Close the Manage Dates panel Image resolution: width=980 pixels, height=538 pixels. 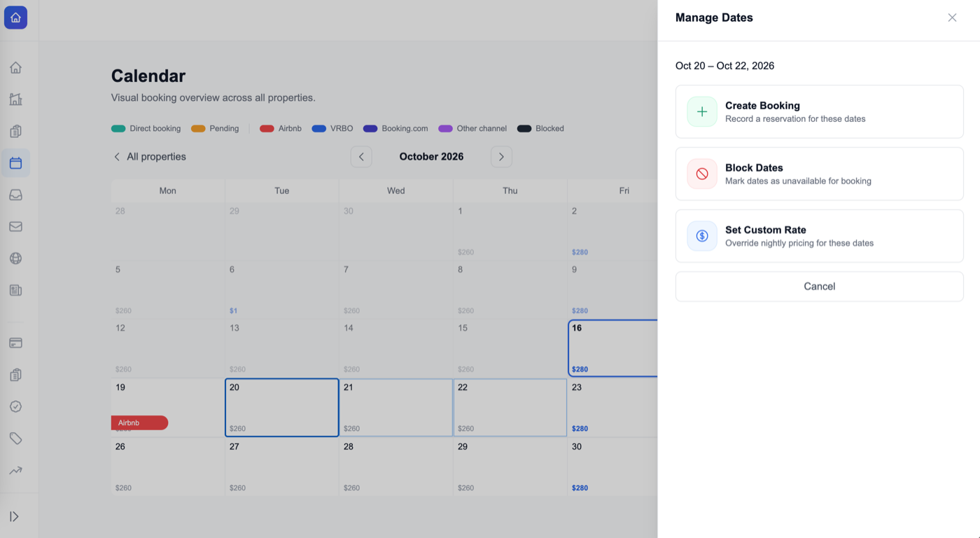(x=952, y=18)
